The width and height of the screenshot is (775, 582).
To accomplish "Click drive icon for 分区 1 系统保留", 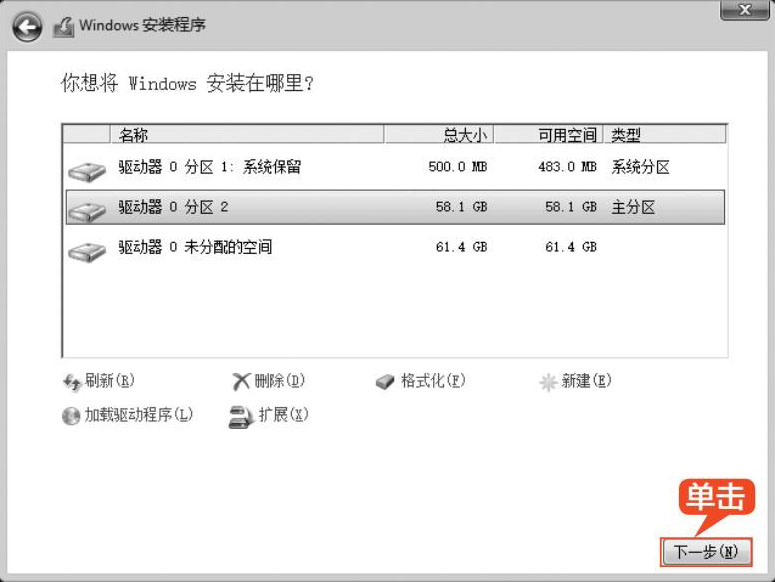I will pyautogui.click(x=87, y=171).
